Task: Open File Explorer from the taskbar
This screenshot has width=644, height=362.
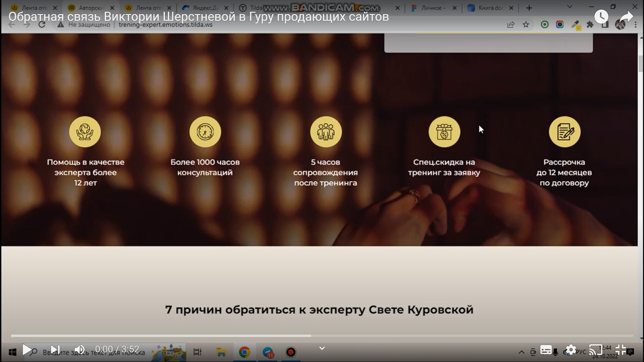Action: [221, 352]
